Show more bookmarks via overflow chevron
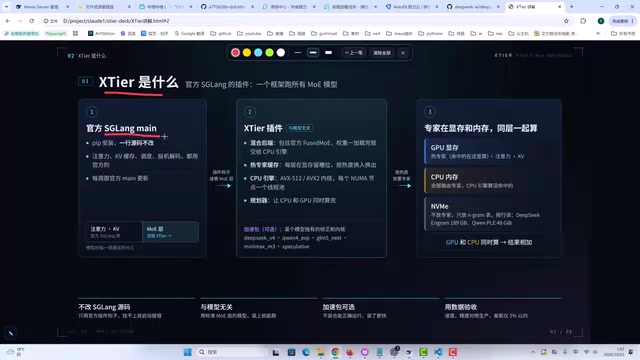Image resolution: width=640 pixels, height=360 pixels. point(598,33)
